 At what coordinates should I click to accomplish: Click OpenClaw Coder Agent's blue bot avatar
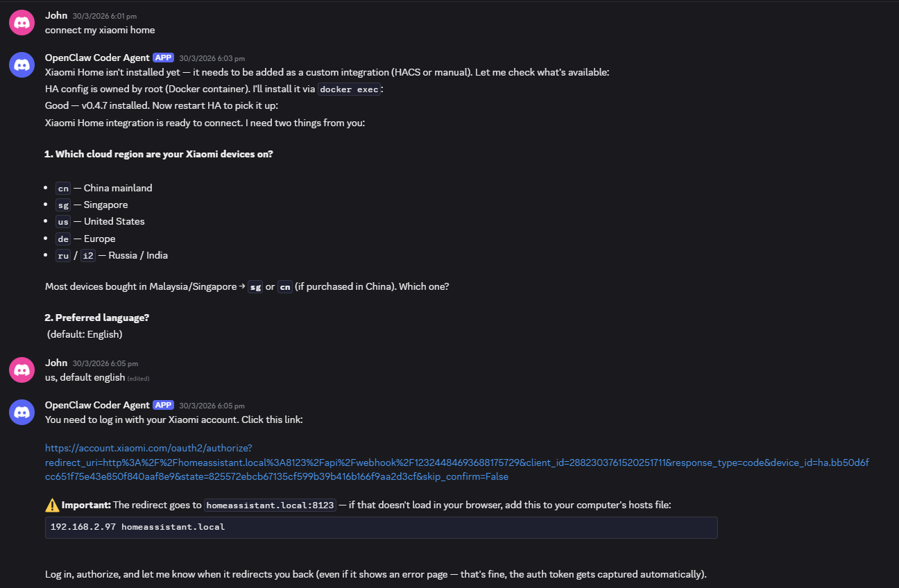point(22,64)
